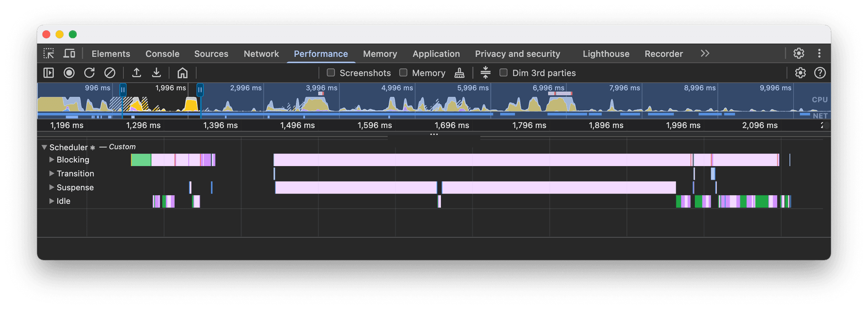
Task: Expand the Suspense track
Action: pyautogui.click(x=52, y=187)
